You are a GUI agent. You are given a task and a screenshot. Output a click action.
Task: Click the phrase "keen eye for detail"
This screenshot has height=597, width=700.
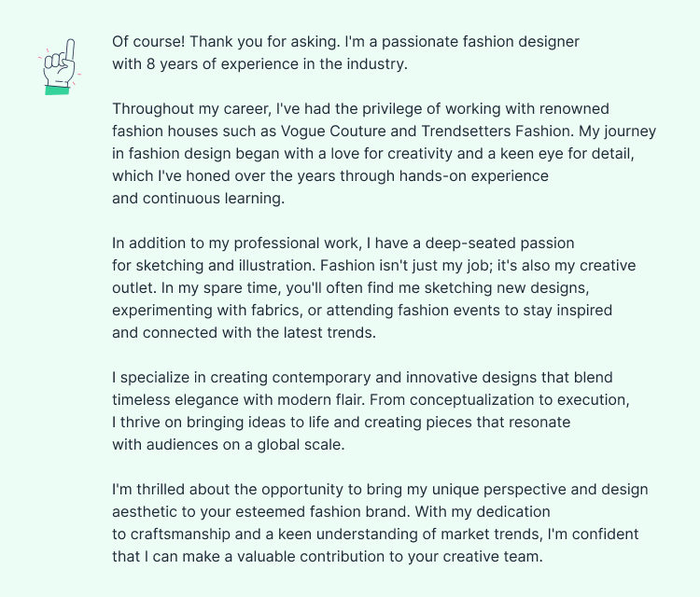point(567,154)
